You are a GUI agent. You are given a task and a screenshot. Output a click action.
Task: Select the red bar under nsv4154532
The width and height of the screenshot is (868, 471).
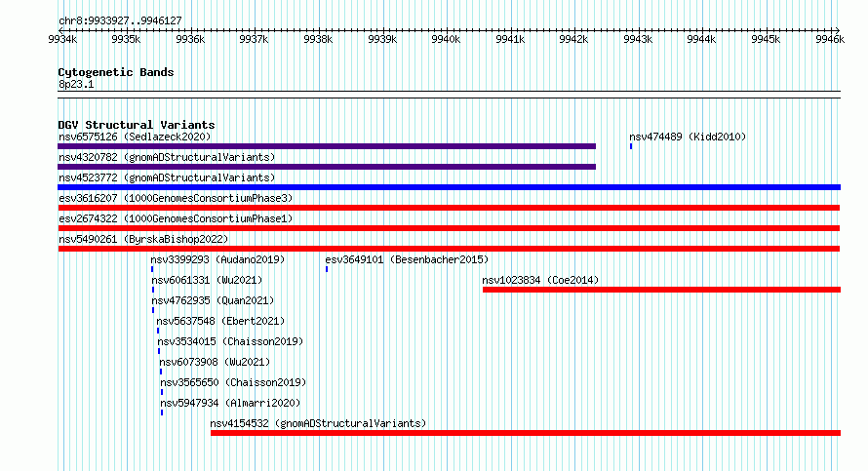click(x=526, y=433)
